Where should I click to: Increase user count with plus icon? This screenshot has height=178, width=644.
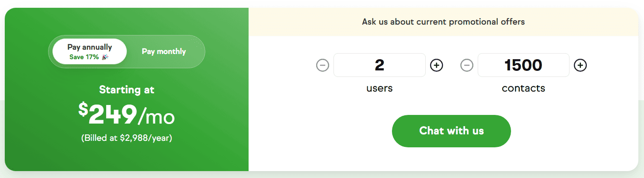coord(437,65)
